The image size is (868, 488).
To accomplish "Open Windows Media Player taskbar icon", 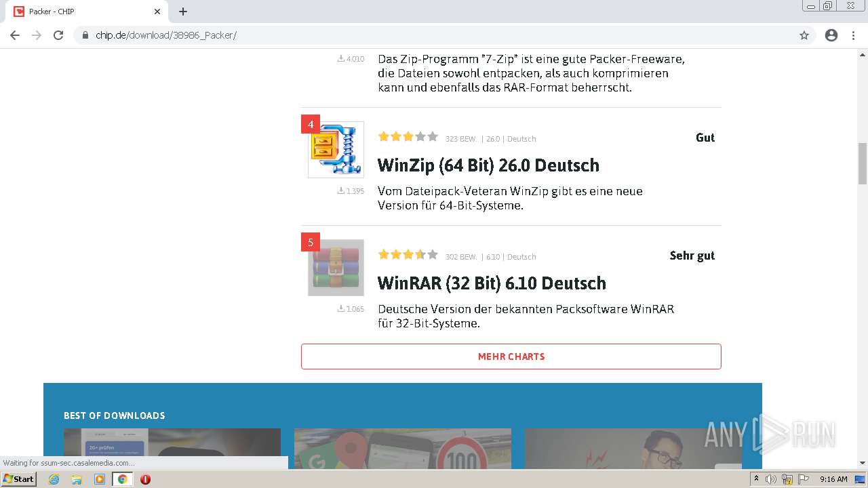I will pos(100,479).
